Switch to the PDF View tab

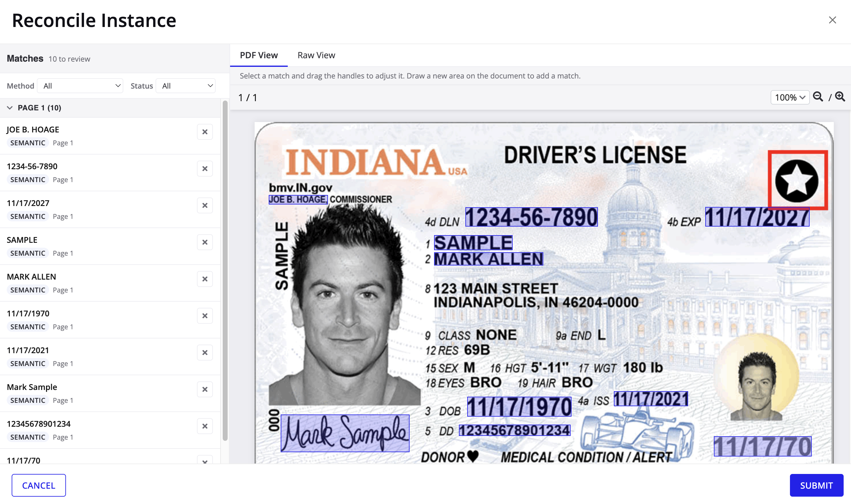[259, 55]
